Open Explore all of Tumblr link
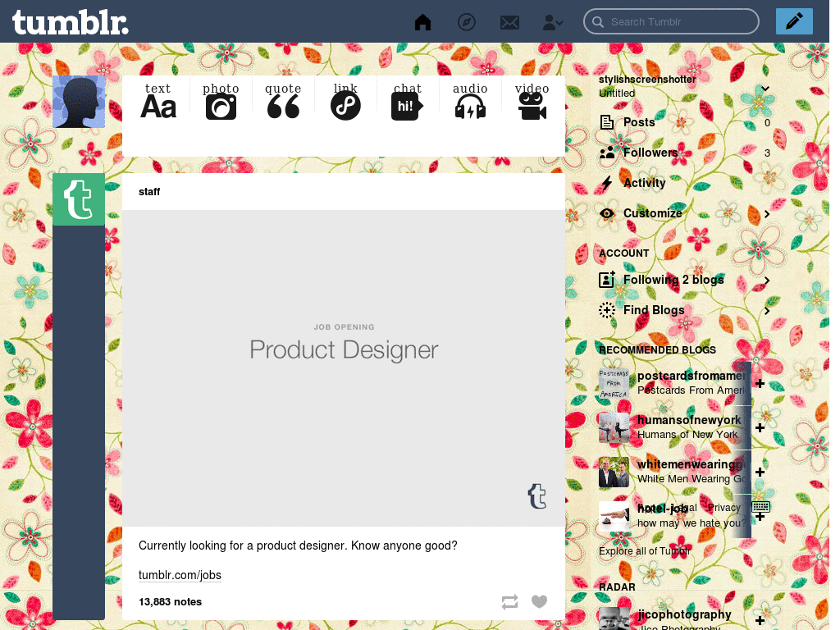The width and height of the screenshot is (840, 630). [x=645, y=550]
